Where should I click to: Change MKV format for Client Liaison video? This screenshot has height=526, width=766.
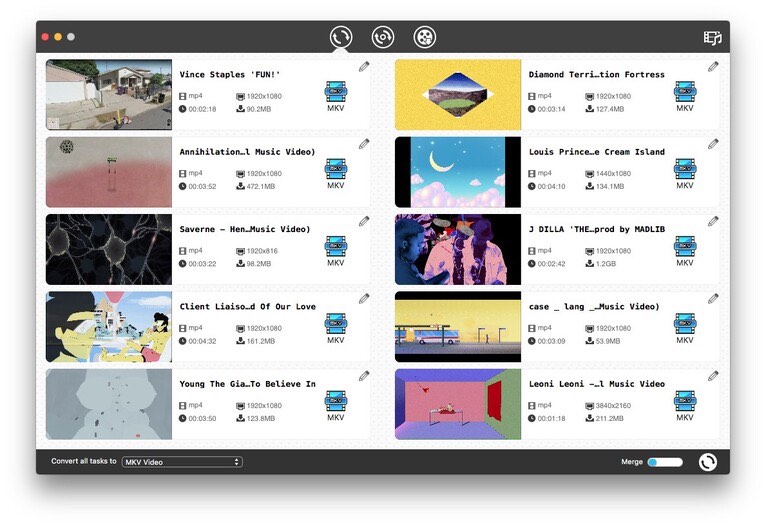tap(336, 328)
